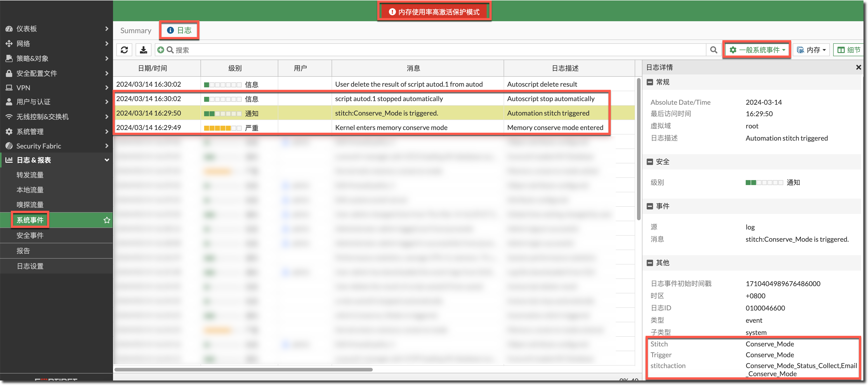Click the Security Fabric sidebar icon
Image resolution: width=868 pixels, height=385 pixels.
tap(9, 146)
